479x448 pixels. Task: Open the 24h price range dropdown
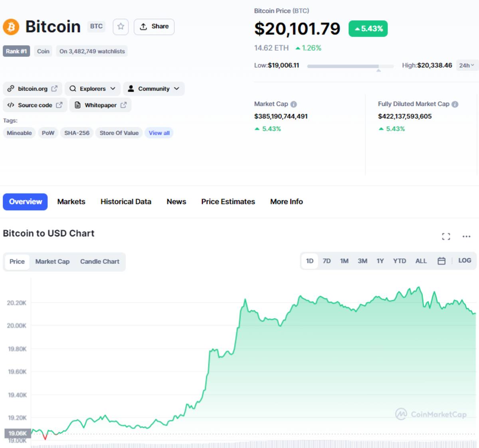[466, 65]
